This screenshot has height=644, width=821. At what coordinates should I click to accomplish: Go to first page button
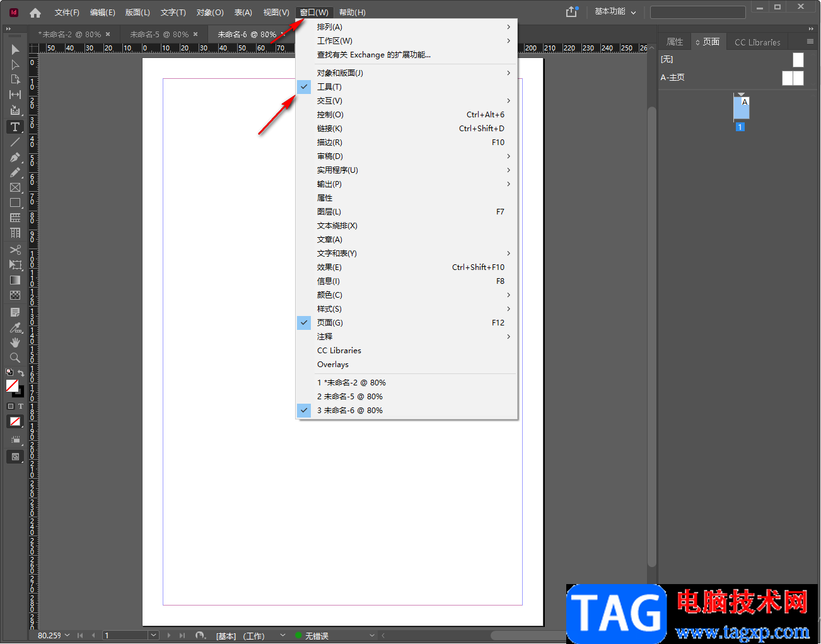tap(80, 636)
